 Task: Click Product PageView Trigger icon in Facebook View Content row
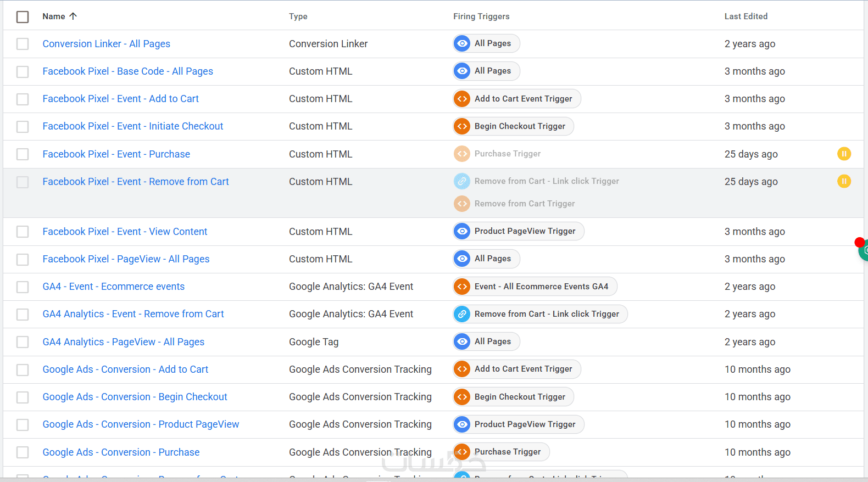coord(463,231)
